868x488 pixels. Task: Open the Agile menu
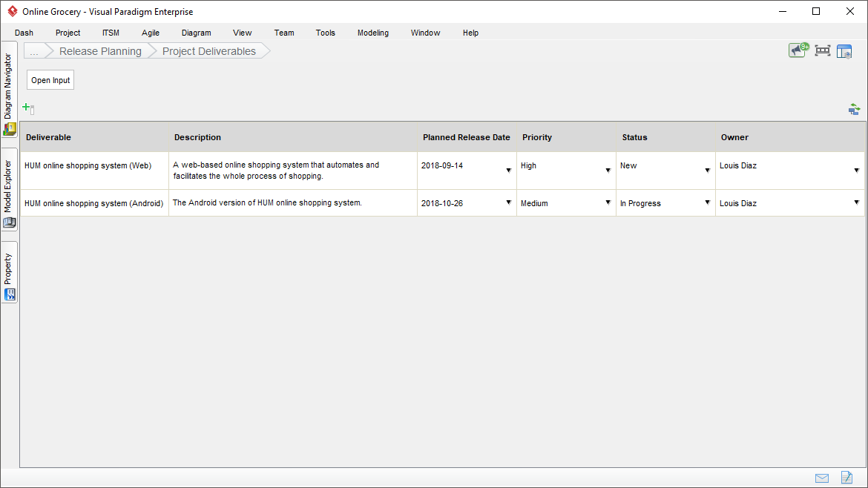[151, 33]
